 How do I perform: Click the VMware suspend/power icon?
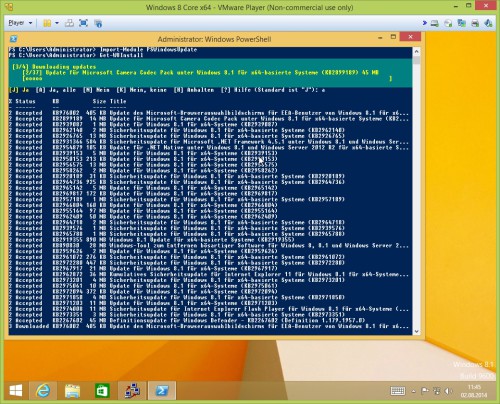[x=47, y=23]
